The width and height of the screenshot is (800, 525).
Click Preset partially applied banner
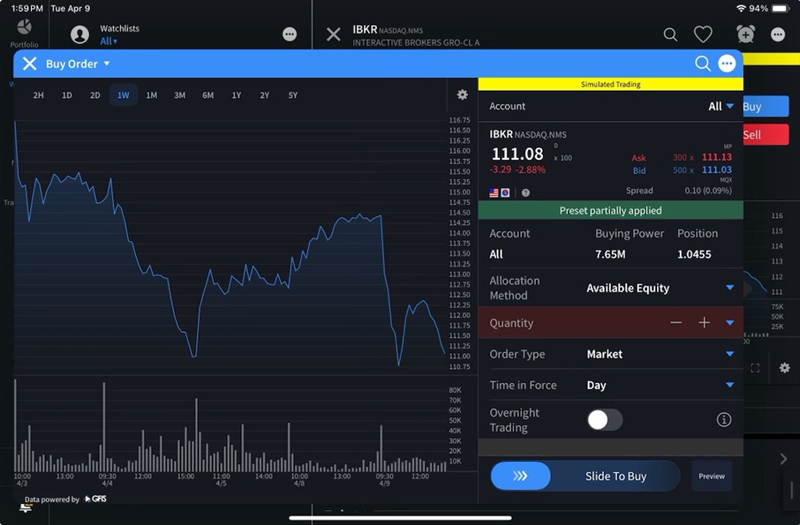coord(611,211)
